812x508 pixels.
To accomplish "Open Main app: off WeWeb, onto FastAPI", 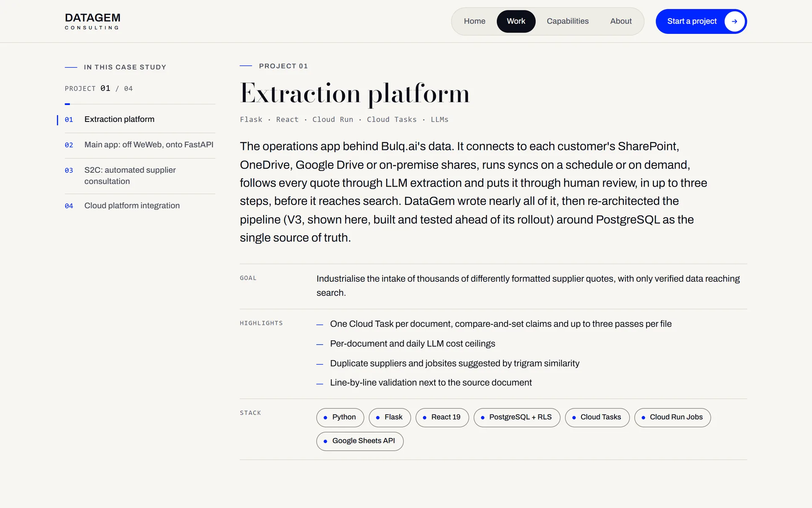I will tap(140, 145).
